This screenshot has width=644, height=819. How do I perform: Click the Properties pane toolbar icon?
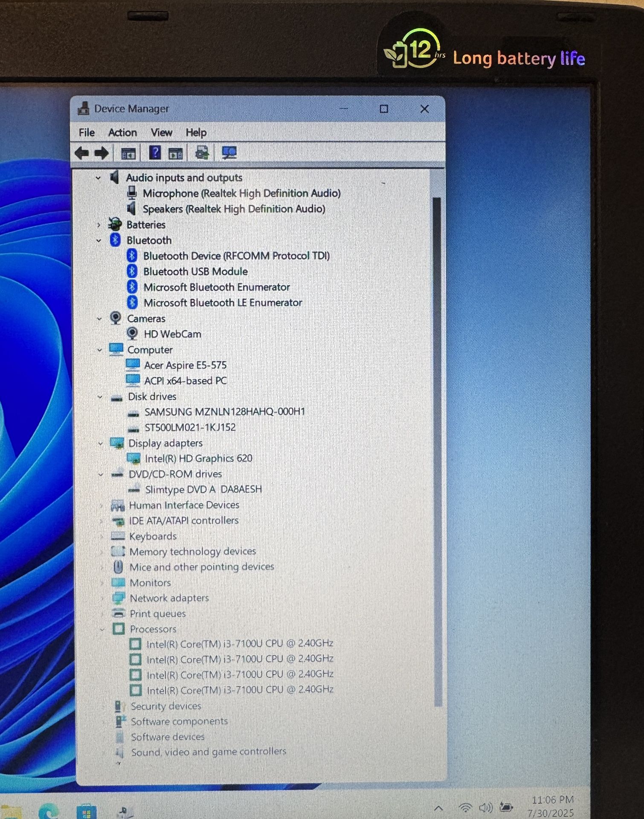(175, 153)
